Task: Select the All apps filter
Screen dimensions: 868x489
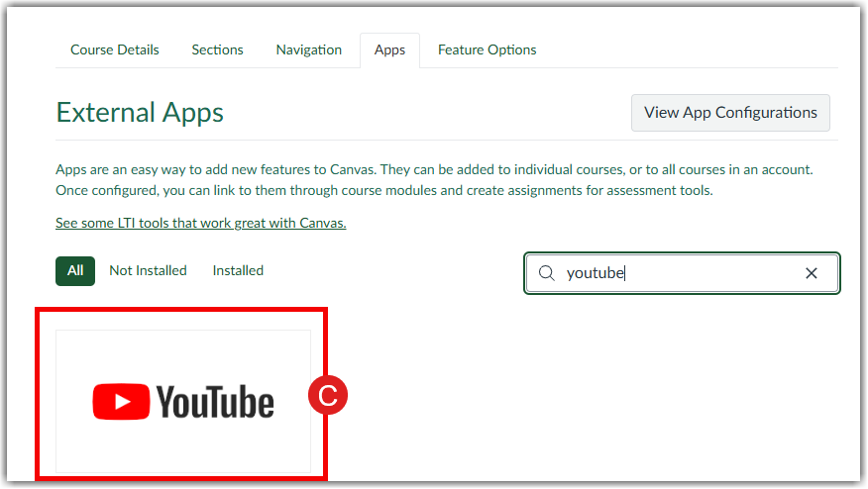Action: pos(75,270)
